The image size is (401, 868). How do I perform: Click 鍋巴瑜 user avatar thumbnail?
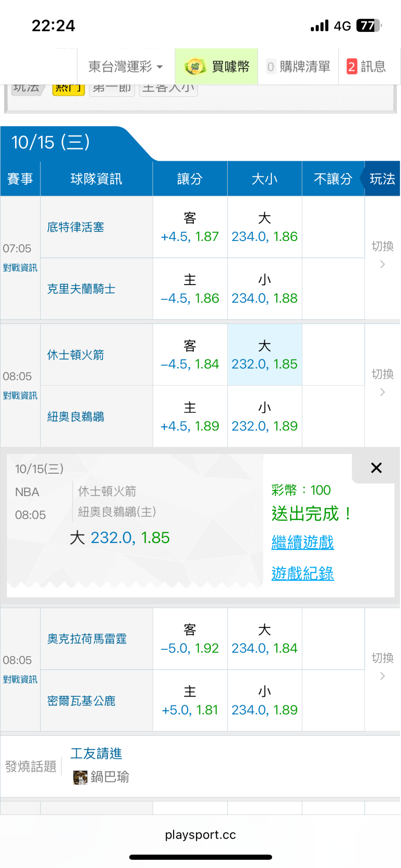click(x=80, y=777)
